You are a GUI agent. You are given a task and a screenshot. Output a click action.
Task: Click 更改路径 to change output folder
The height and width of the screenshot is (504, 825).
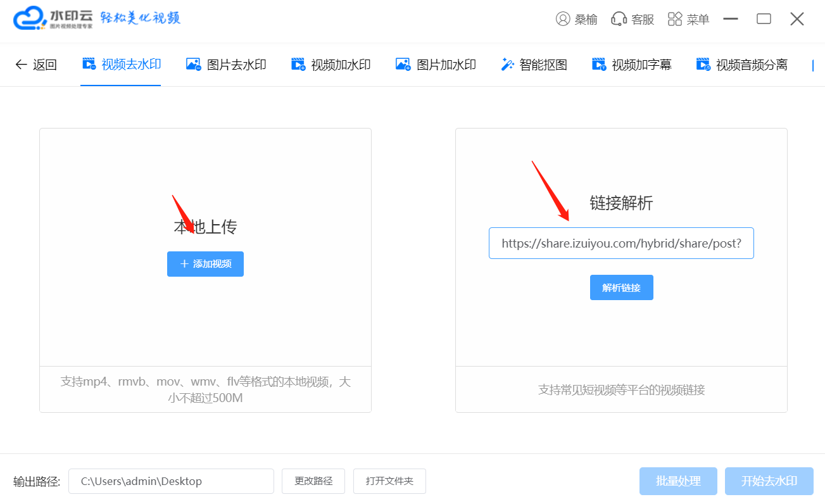point(313,481)
